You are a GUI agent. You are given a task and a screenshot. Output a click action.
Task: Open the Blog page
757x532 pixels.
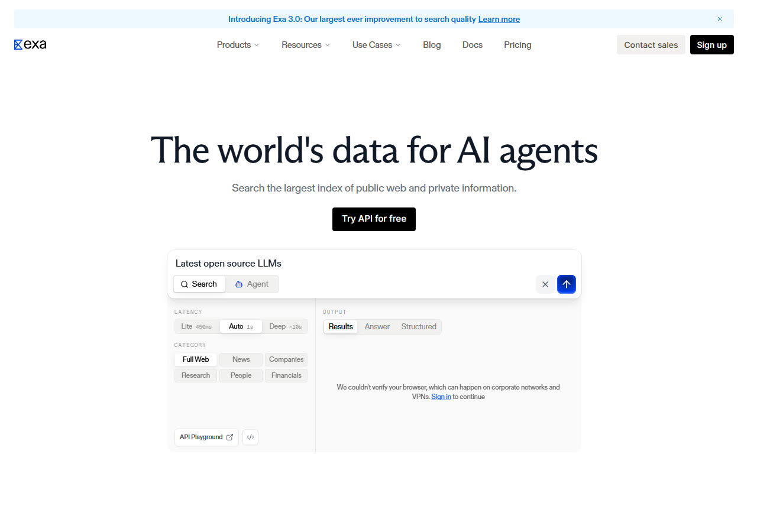pos(432,45)
